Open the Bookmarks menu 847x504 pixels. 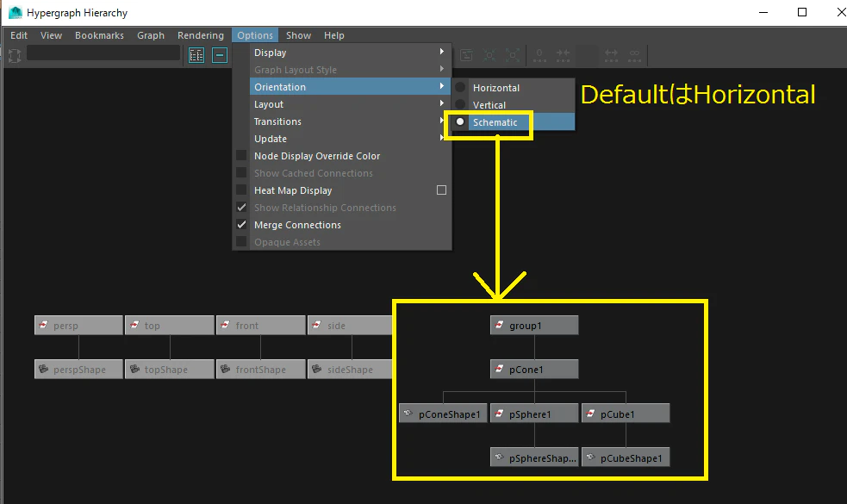[99, 35]
